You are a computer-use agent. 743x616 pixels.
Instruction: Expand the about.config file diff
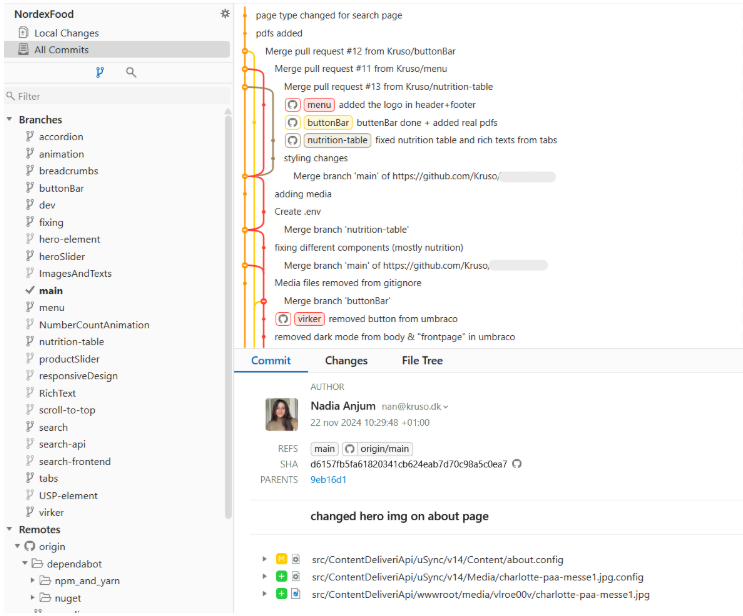point(265,560)
